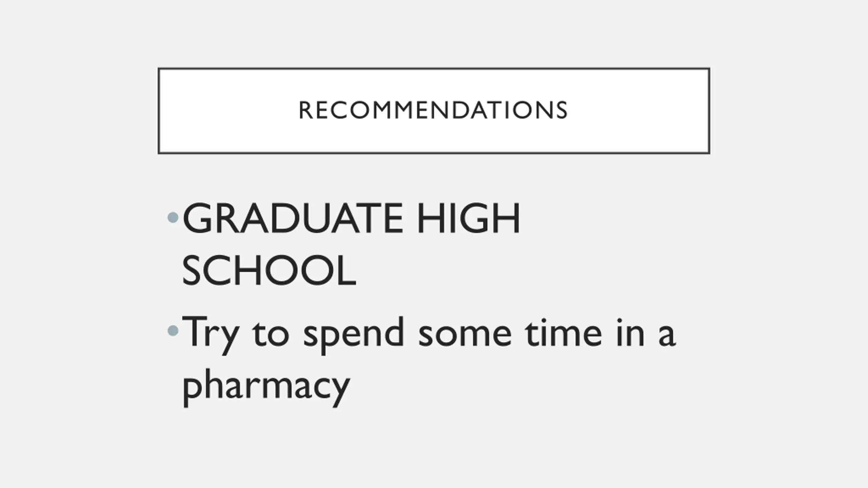The height and width of the screenshot is (488, 868).
Task: Click the word HIGH in first bullet
Action: pyautogui.click(x=468, y=218)
